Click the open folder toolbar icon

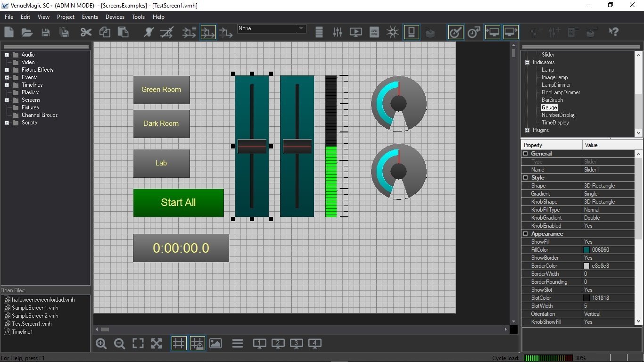(27, 32)
